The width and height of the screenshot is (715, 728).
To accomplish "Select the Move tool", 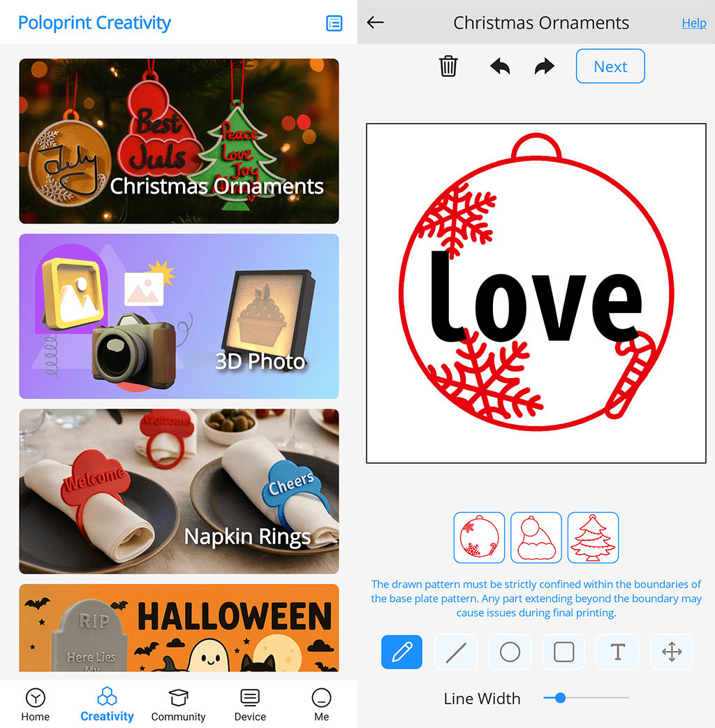I will click(x=671, y=652).
